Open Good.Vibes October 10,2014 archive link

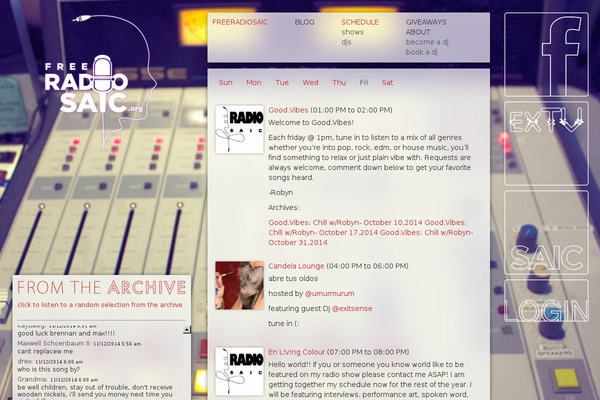tap(346, 222)
